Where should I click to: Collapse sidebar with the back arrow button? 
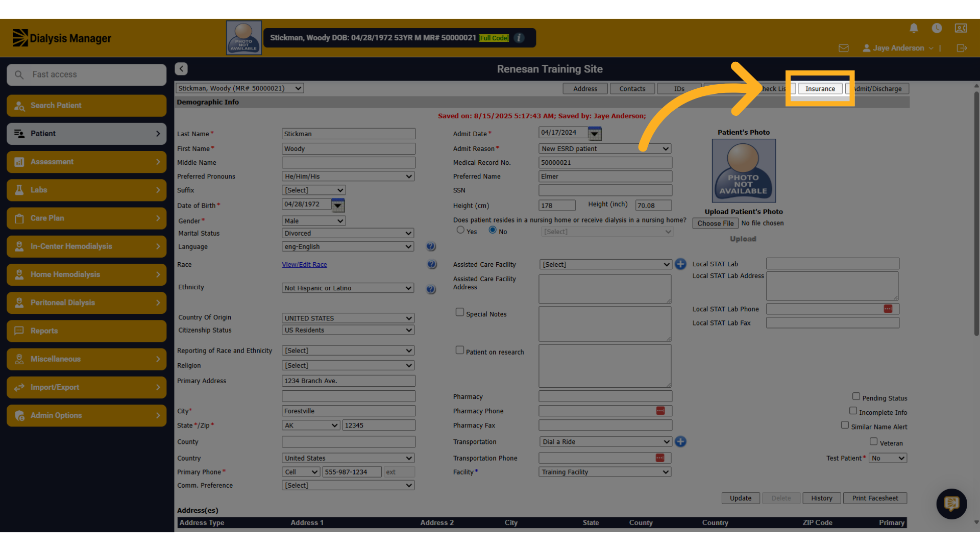[x=181, y=68]
